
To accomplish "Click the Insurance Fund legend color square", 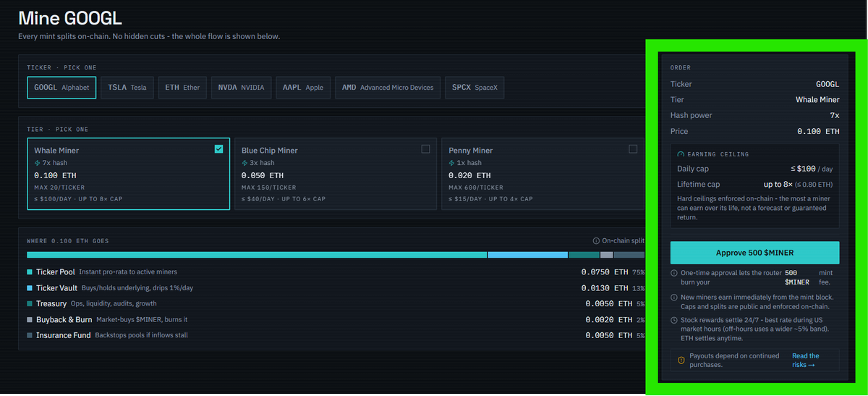I will pos(30,336).
